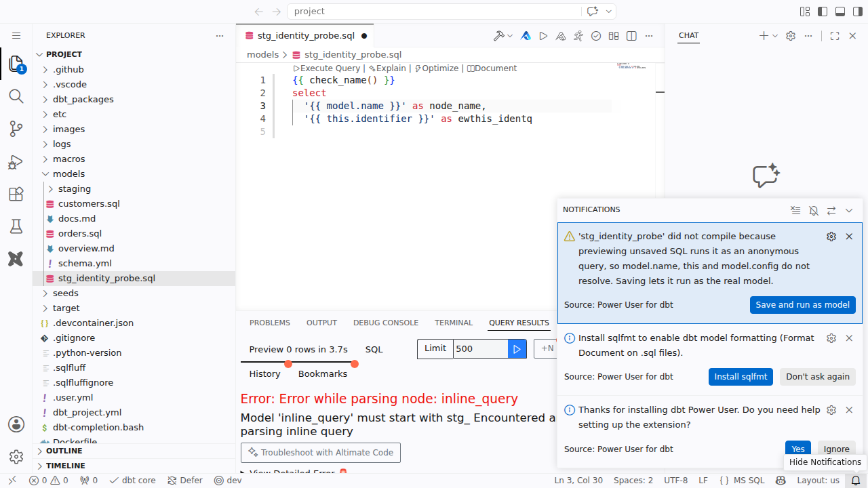Click the run model play icon
The width and height of the screenshot is (868, 488).
543,36
